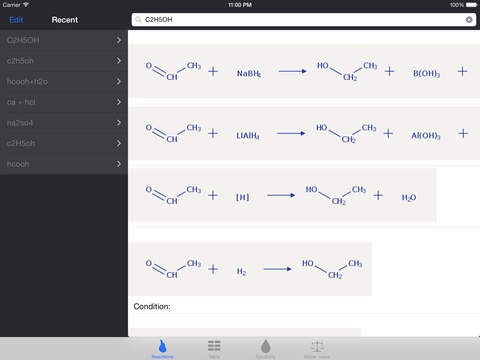Tap the H2O product in third reaction

coord(409,198)
